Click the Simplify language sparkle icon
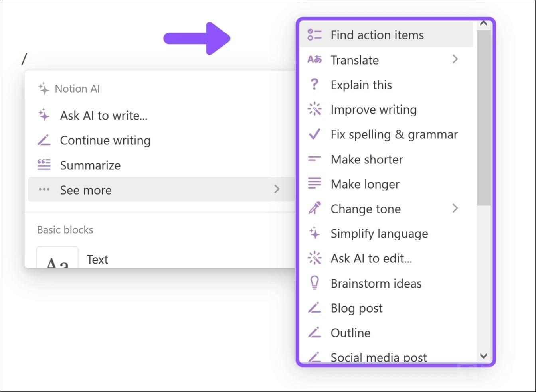 [314, 233]
